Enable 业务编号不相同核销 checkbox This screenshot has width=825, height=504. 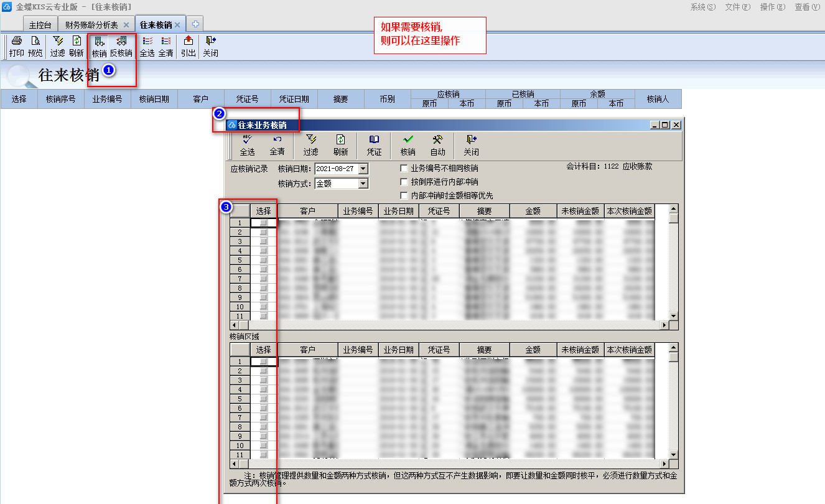(404, 169)
